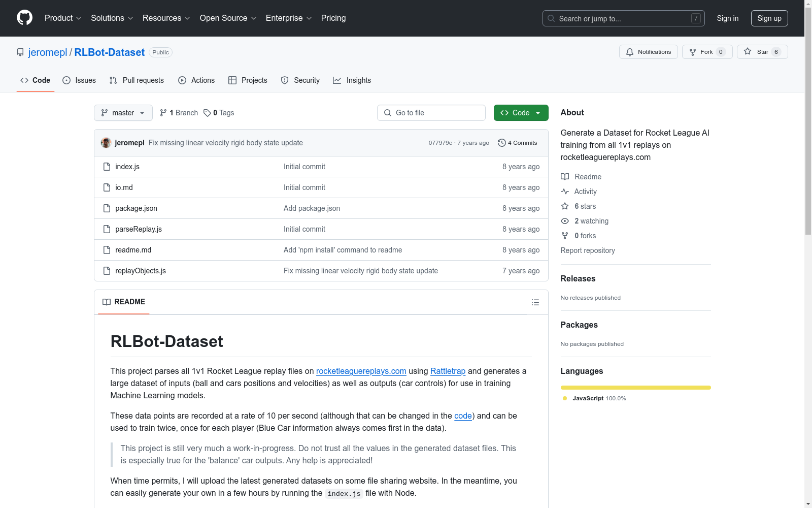Open the Pull requests tab
812x508 pixels.
point(137,80)
